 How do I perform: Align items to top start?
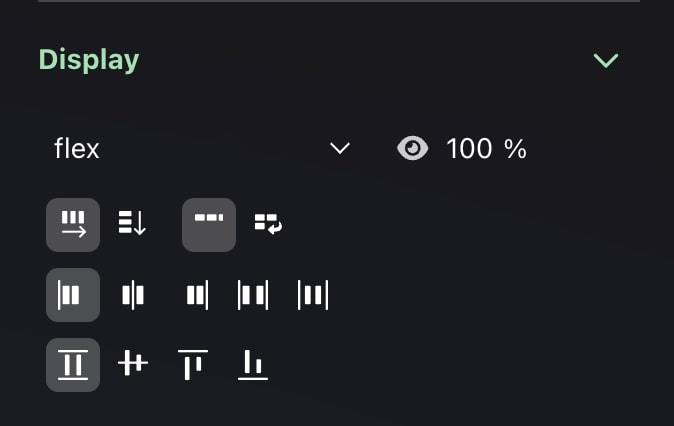(x=192, y=365)
